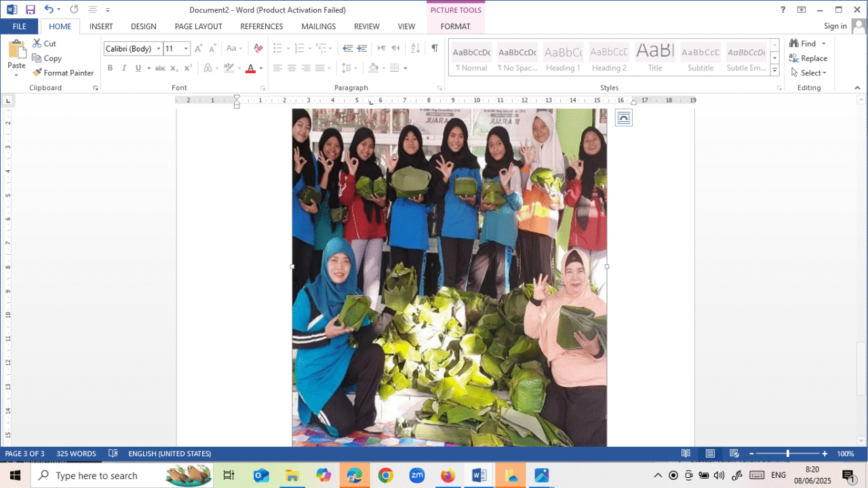Click the Replace button

click(808, 58)
